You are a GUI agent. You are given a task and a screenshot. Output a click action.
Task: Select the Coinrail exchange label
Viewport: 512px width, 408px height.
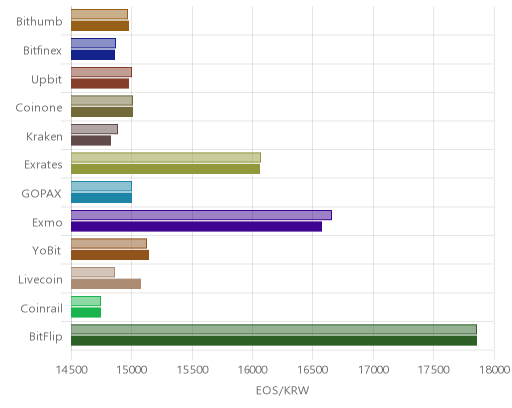[42, 309]
